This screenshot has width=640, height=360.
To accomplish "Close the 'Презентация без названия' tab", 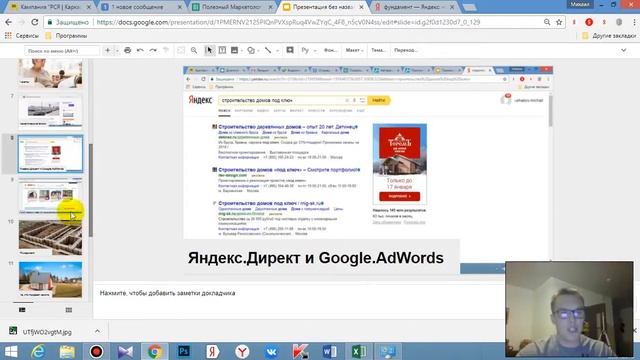I will 361,7.
